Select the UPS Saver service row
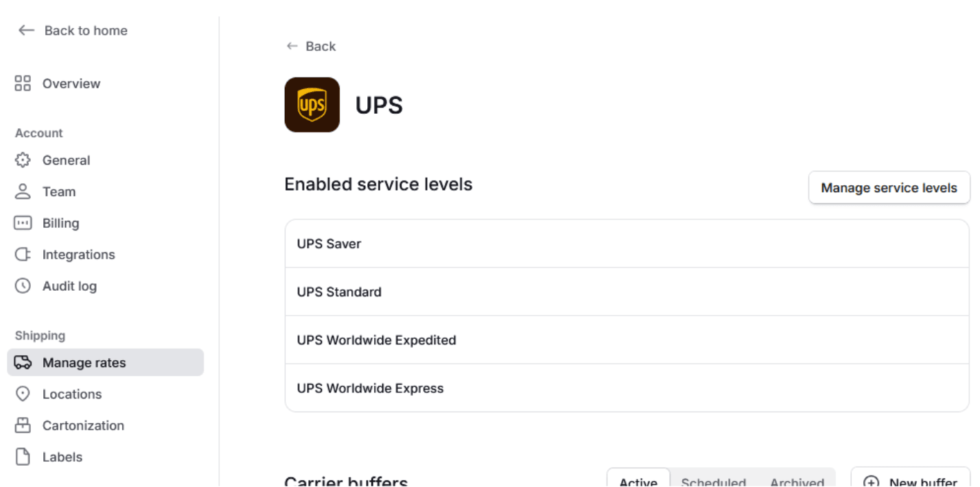This screenshot has height=487, width=980. tap(627, 244)
